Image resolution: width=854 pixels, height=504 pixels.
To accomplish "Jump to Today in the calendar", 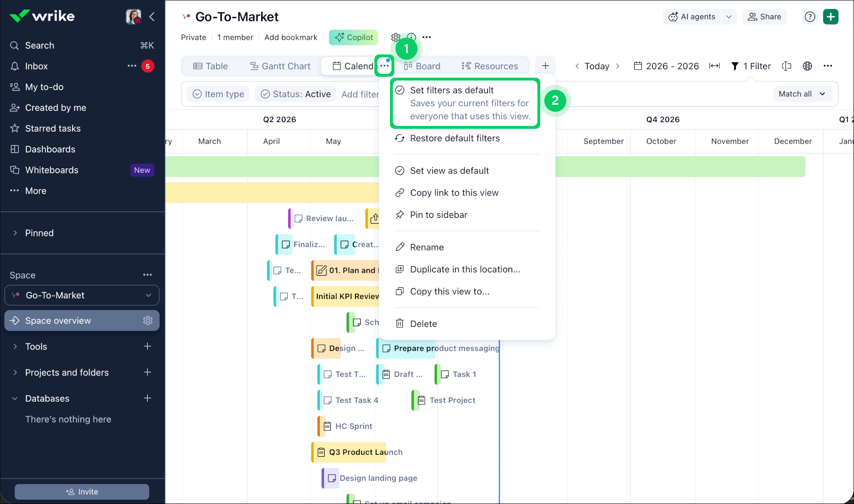I will [597, 66].
